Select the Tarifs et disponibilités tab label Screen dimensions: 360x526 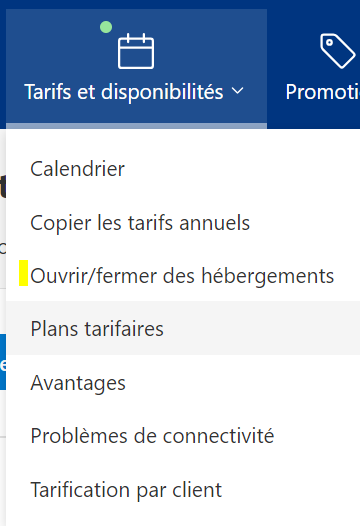124,92
